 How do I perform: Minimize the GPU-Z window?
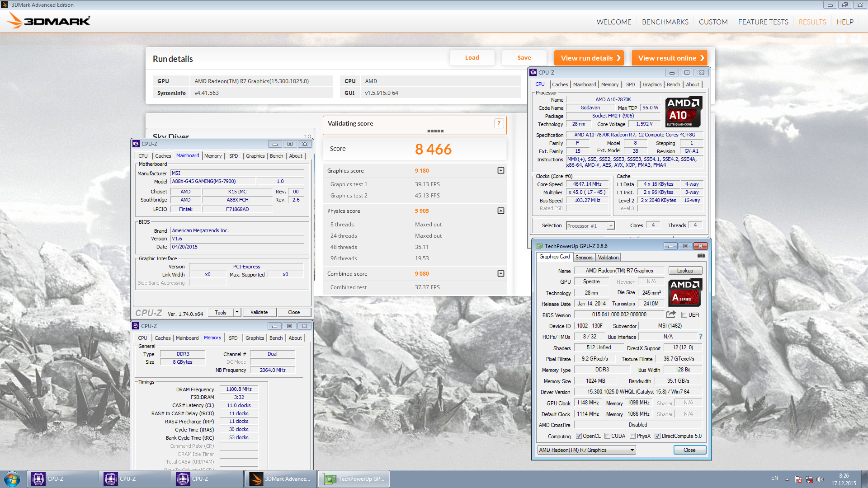[x=670, y=246]
